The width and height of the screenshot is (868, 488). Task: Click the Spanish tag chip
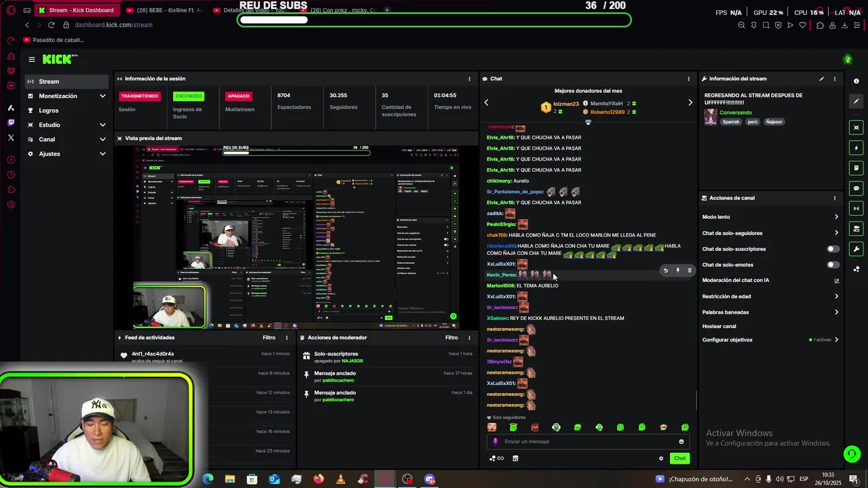click(x=730, y=122)
